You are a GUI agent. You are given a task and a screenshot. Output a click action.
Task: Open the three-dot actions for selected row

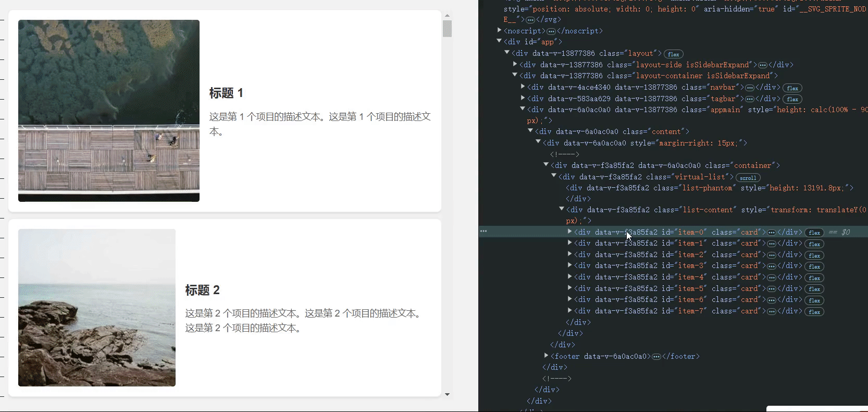[x=483, y=231]
